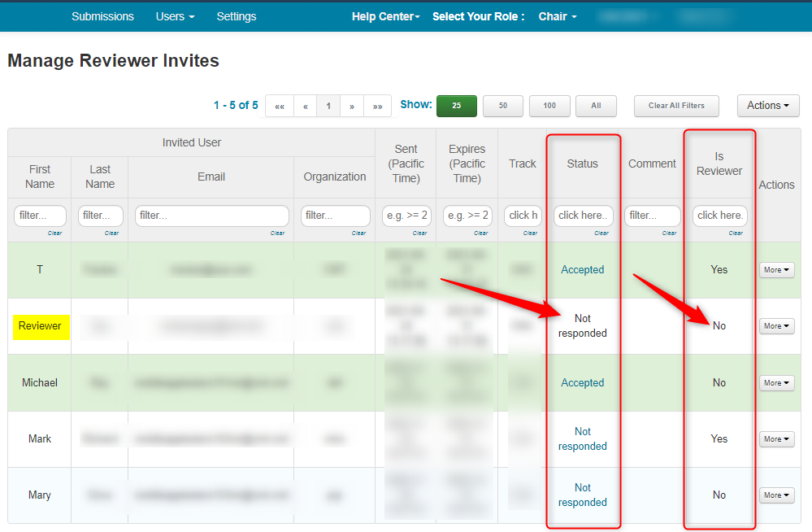Expand the Help Center menu
The height and width of the screenshot is (532, 812).
(386, 16)
